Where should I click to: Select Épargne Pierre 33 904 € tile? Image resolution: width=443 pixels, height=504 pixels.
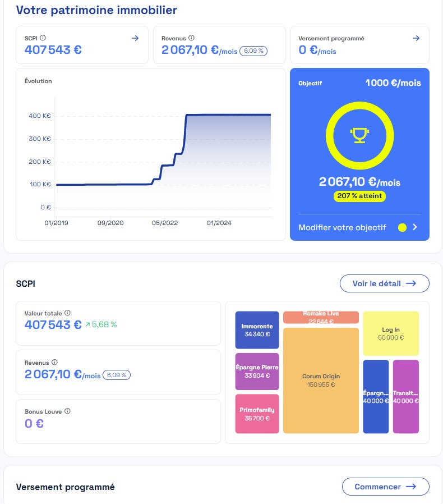click(x=257, y=372)
